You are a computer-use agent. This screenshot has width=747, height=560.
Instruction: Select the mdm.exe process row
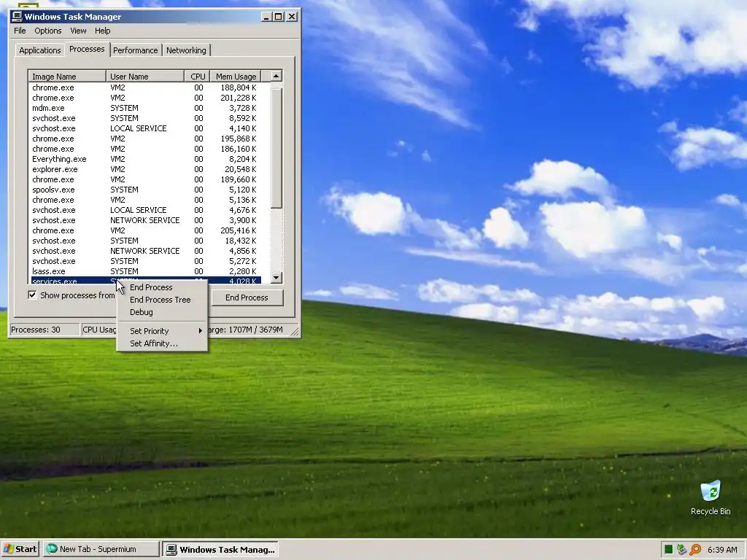(145, 108)
